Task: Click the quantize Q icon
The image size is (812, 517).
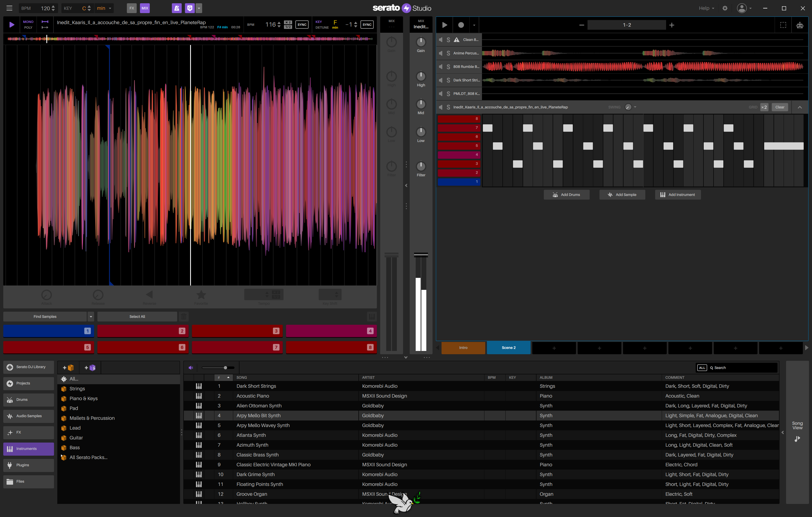Action: pyautogui.click(x=190, y=8)
